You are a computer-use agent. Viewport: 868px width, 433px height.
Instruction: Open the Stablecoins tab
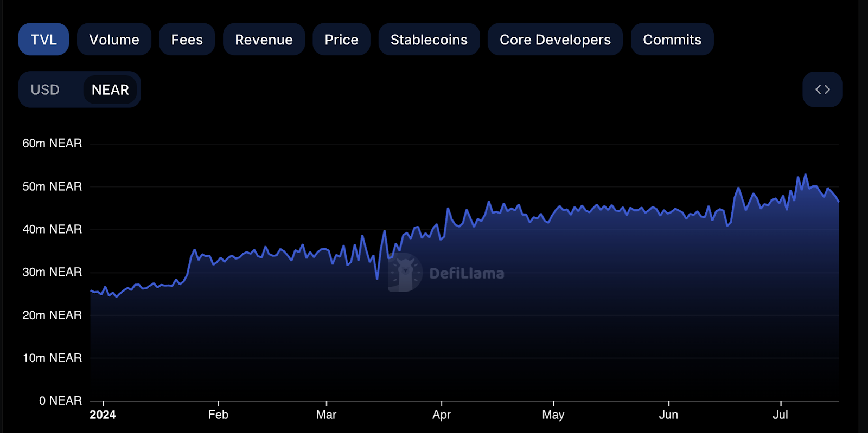pos(429,40)
